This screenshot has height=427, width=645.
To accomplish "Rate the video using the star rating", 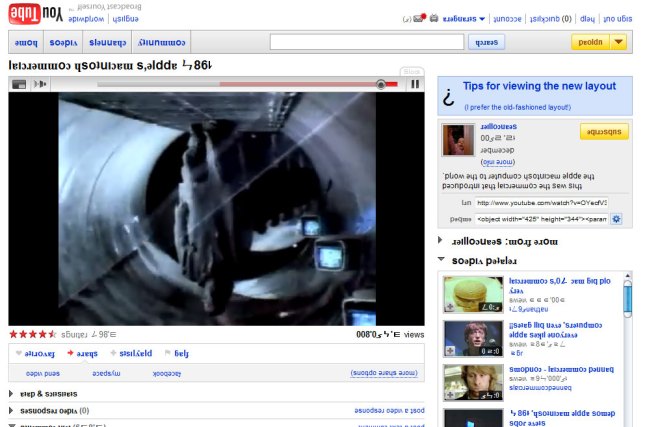I will tap(32, 334).
